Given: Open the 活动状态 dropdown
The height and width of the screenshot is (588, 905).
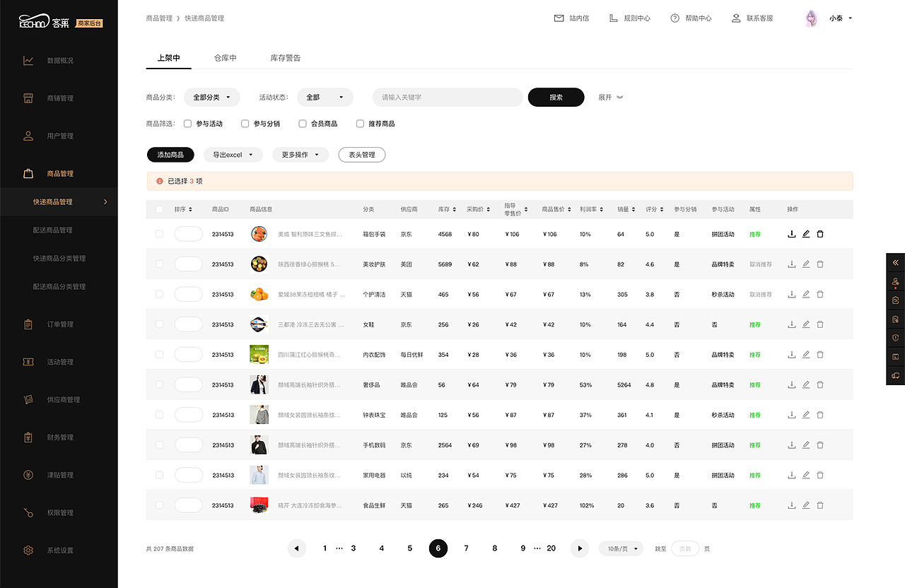Looking at the screenshot, I should click(325, 97).
